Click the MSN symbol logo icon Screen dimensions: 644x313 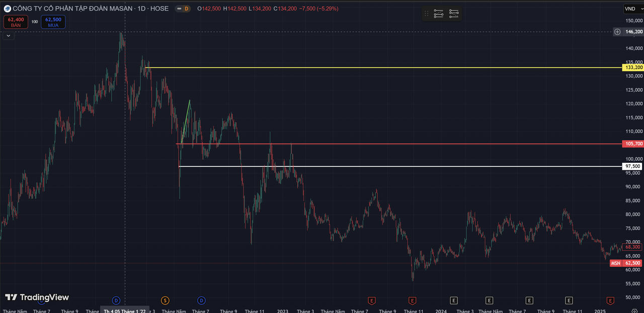7,9
